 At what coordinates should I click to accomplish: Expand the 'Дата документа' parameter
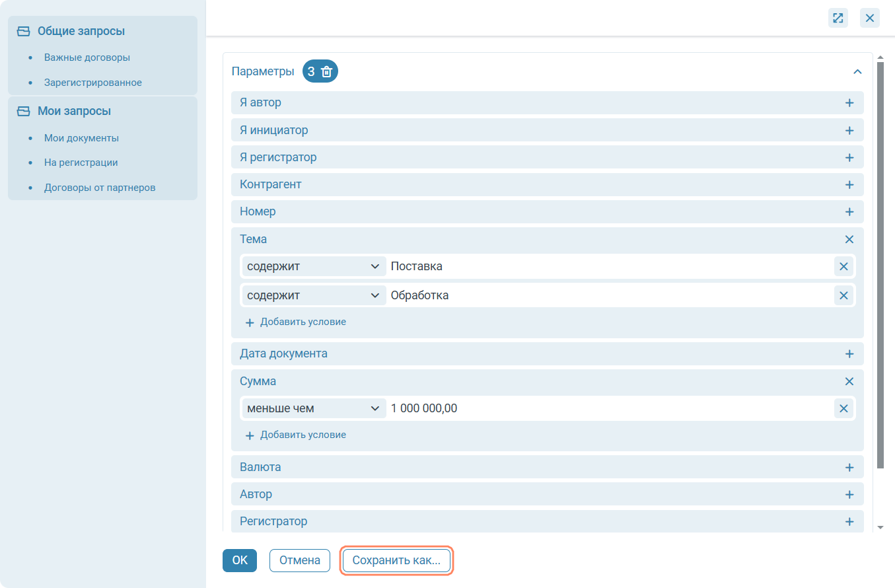pos(849,354)
